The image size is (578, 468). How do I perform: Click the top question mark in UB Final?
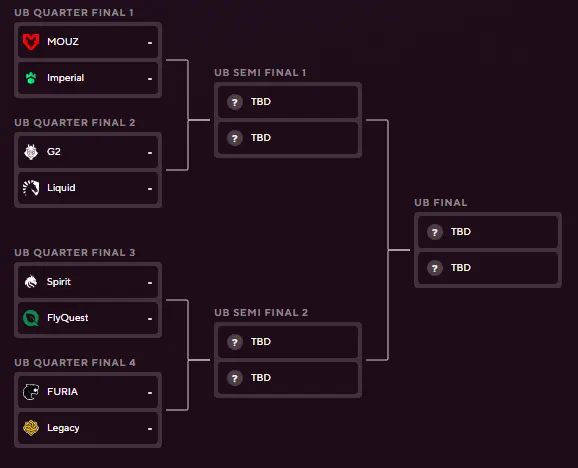[x=435, y=232]
